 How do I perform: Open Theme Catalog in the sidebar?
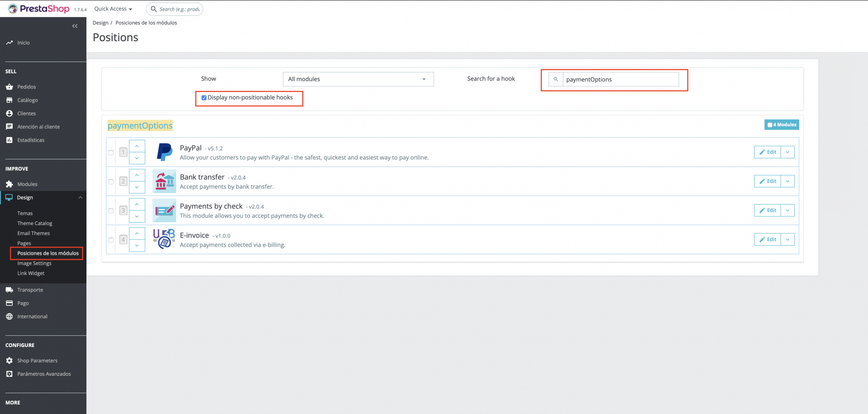(35, 224)
